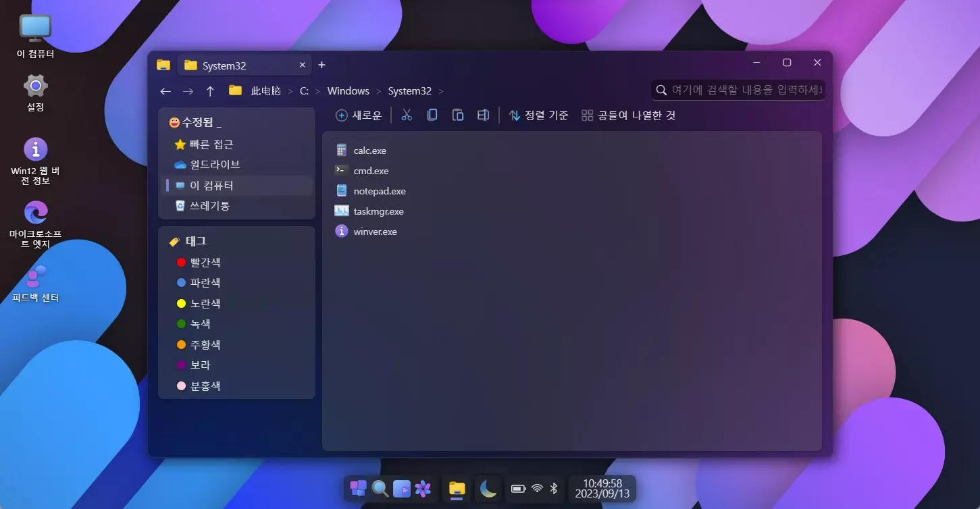980x509 pixels.
Task: Select the red 빨간색 tag
Action: (236, 262)
